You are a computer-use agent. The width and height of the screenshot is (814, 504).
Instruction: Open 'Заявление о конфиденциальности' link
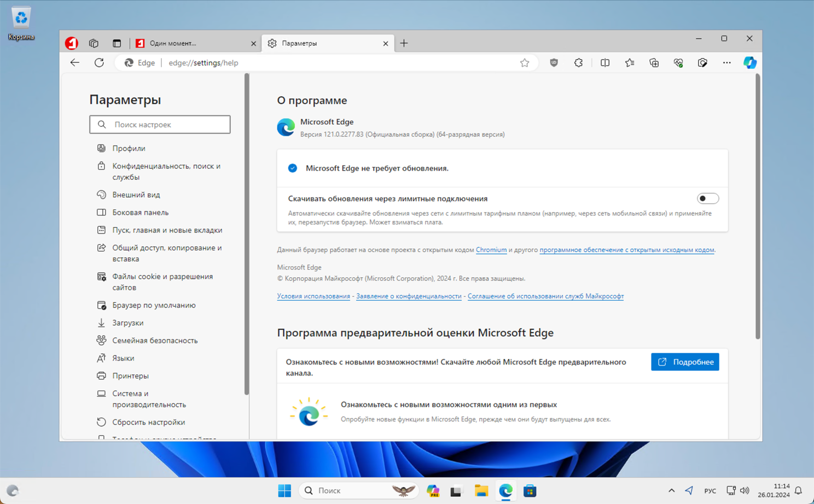tap(409, 296)
